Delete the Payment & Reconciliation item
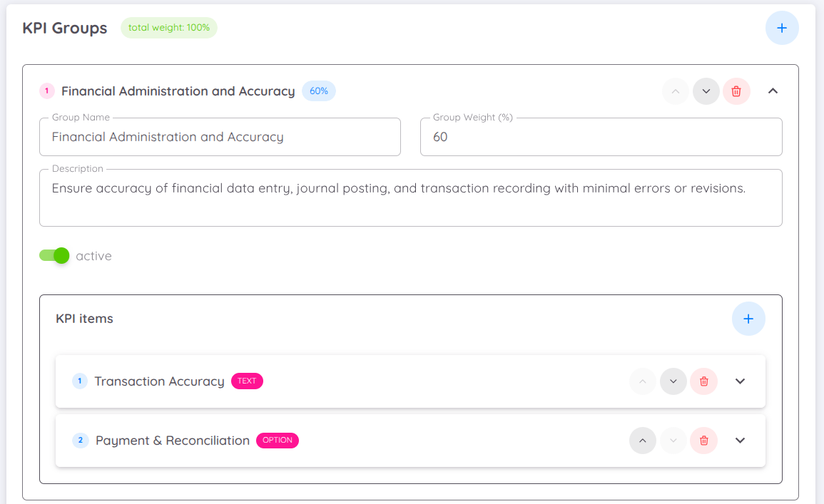Screen dimensions: 824x504 click(x=703, y=441)
